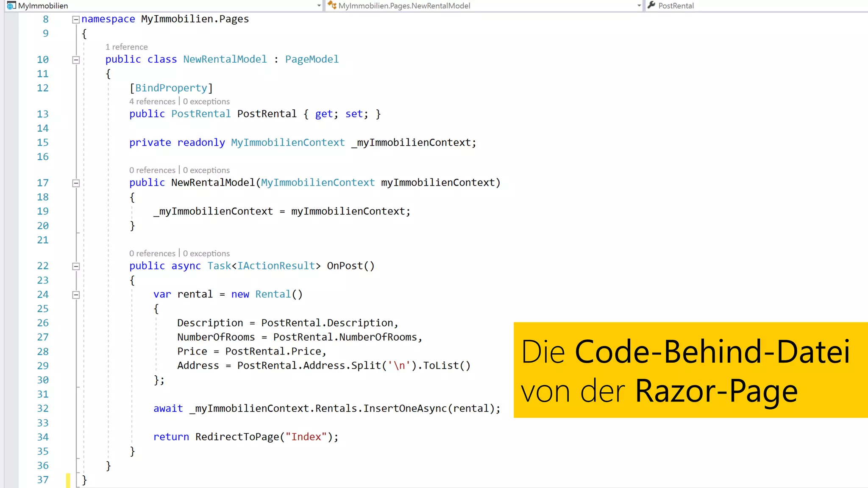Click the wrench icon next to PostRental
Screen dimensions: 868x488
tap(651, 5)
